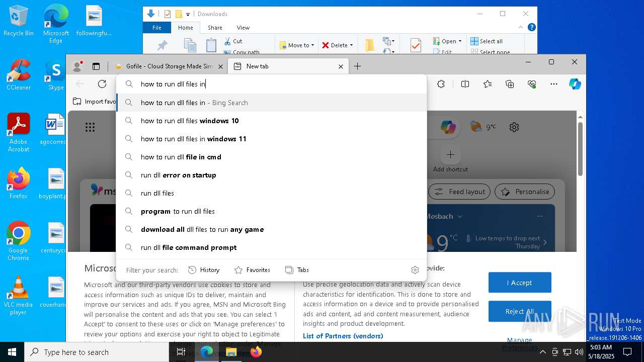Open the notification center icon

(x=627, y=352)
